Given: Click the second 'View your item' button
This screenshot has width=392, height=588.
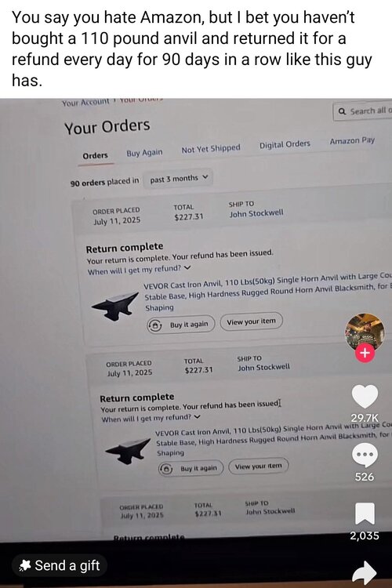Looking at the screenshot, I should pyautogui.click(x=259, y=466).
